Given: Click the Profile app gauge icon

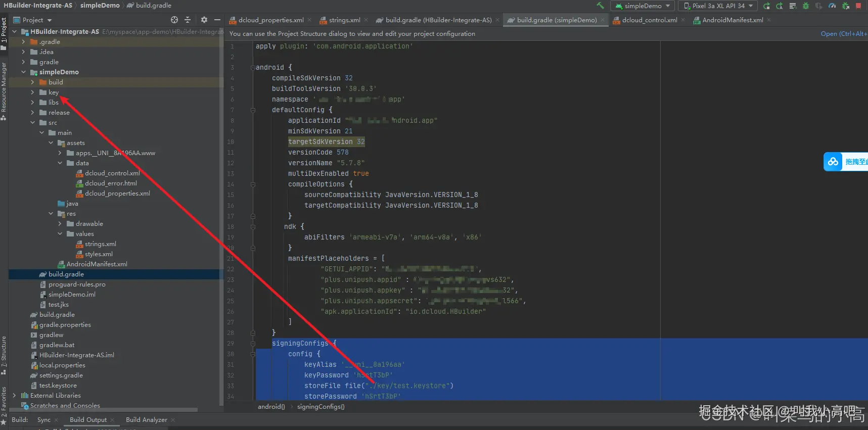Looking at the screenshot, I should (832, 6).
